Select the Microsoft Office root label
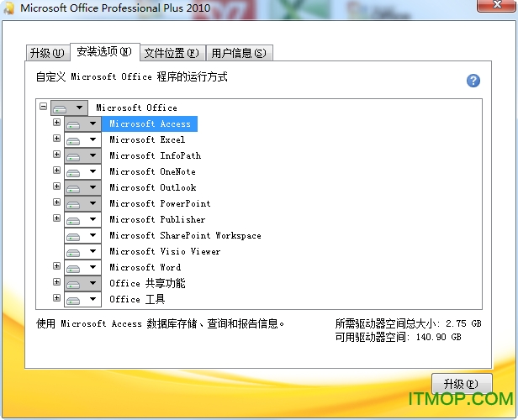The width and height of the screenshot is (518, 420). [x=136, y=108]
